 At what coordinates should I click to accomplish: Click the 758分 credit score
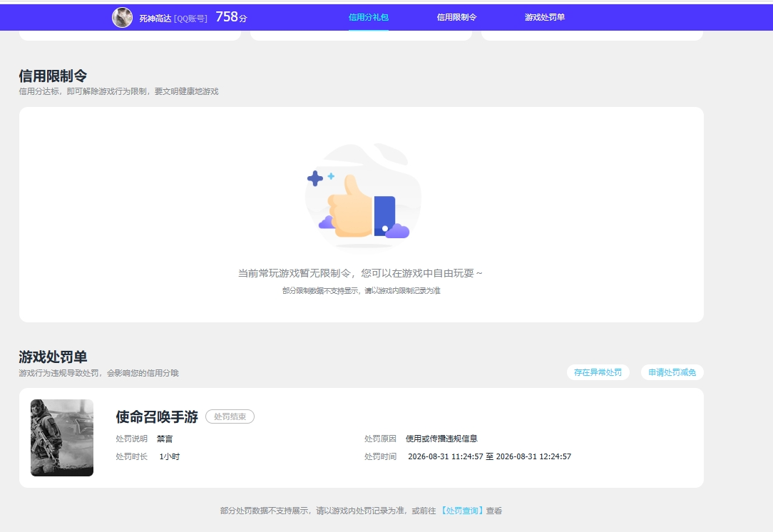point(231,17)
